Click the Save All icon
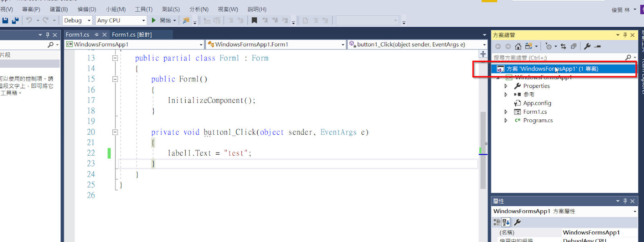This screenshot has width=644, height=242. [15, 20]
